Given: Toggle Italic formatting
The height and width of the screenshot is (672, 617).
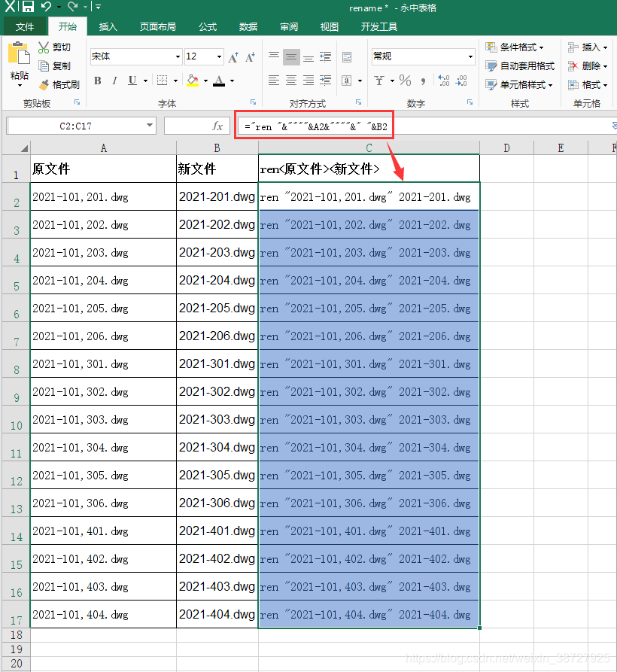Looking at the screenshot, I should [x=114, y=81].
